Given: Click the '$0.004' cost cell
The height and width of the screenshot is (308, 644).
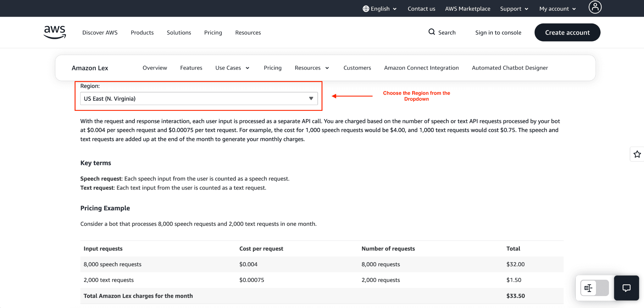Looking at the screenshot, I should pos(248,264).
